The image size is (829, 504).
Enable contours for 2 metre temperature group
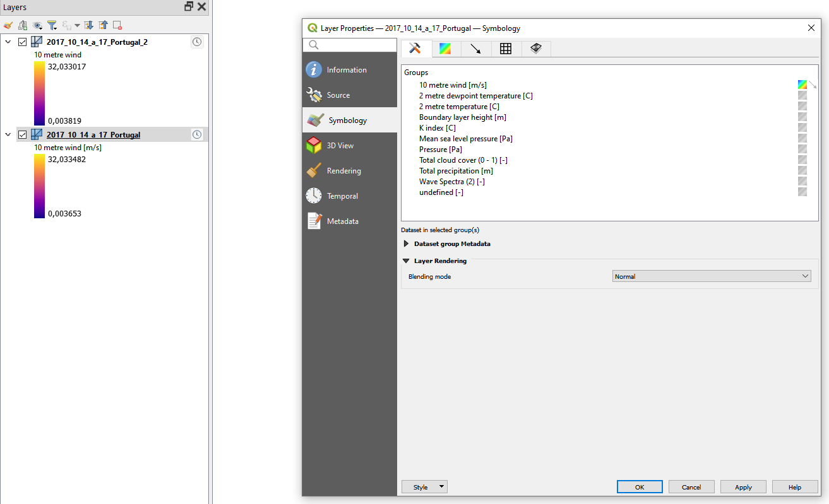coord(802,106)
